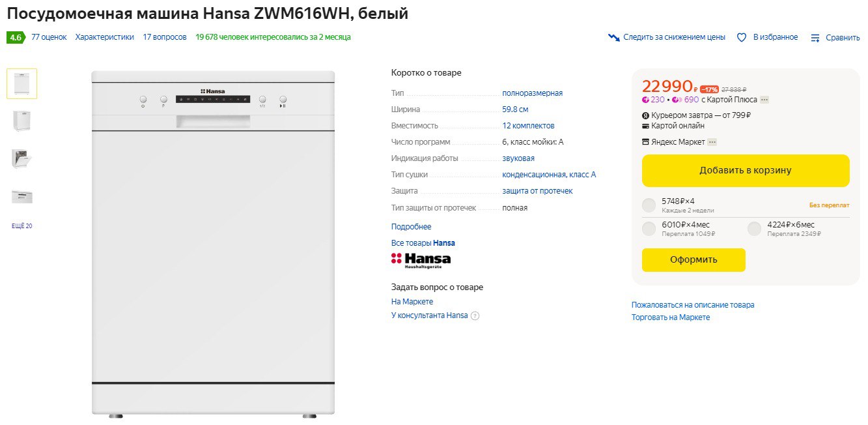The height and width of the screenshot is (425, 868).
Task: Show 20 more product photos
Action: click(22, 226)
